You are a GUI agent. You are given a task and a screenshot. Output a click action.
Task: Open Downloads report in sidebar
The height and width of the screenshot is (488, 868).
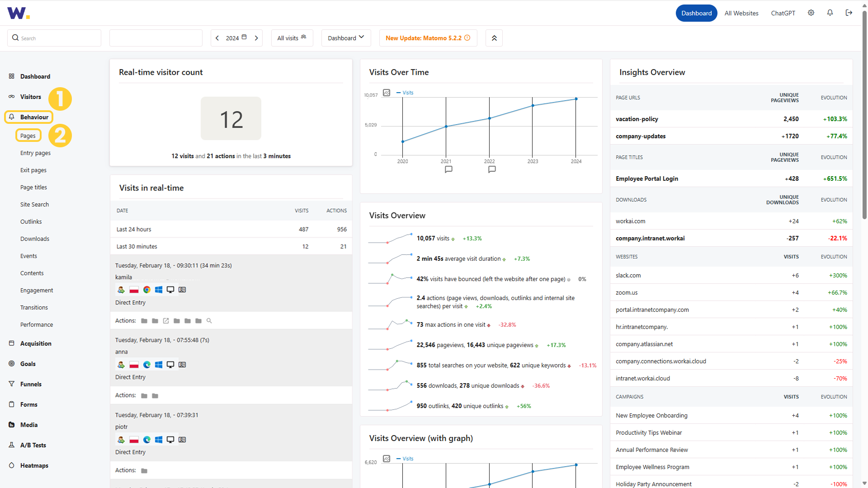tap(35, 239)
